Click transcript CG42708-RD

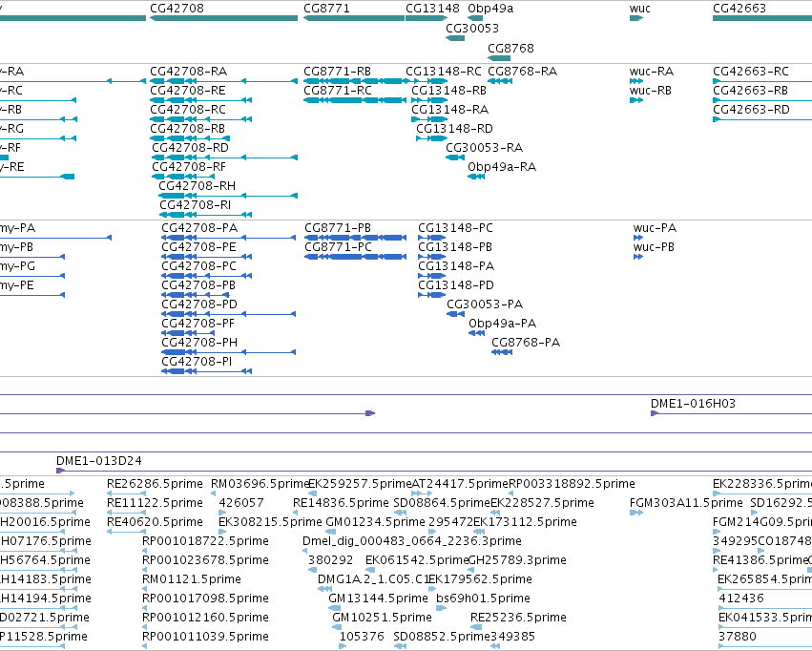coord(190,148)
